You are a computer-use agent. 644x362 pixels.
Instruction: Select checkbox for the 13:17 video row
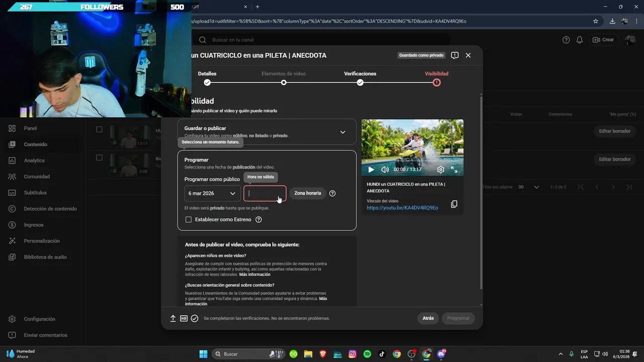tap(99, 129)
